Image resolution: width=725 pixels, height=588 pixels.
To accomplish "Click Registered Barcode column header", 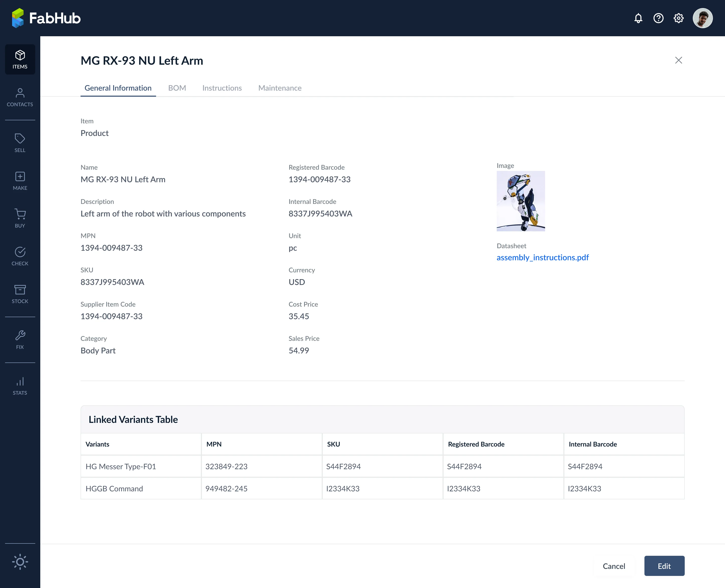I will click(503, 444).
